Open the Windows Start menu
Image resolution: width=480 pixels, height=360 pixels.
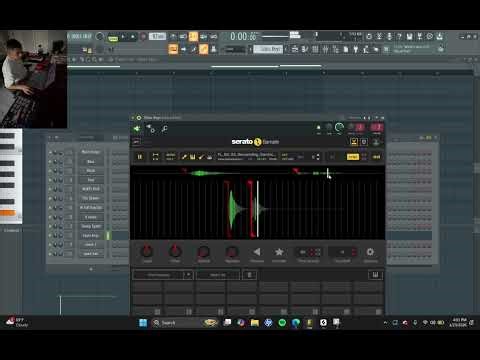(143, 323)
